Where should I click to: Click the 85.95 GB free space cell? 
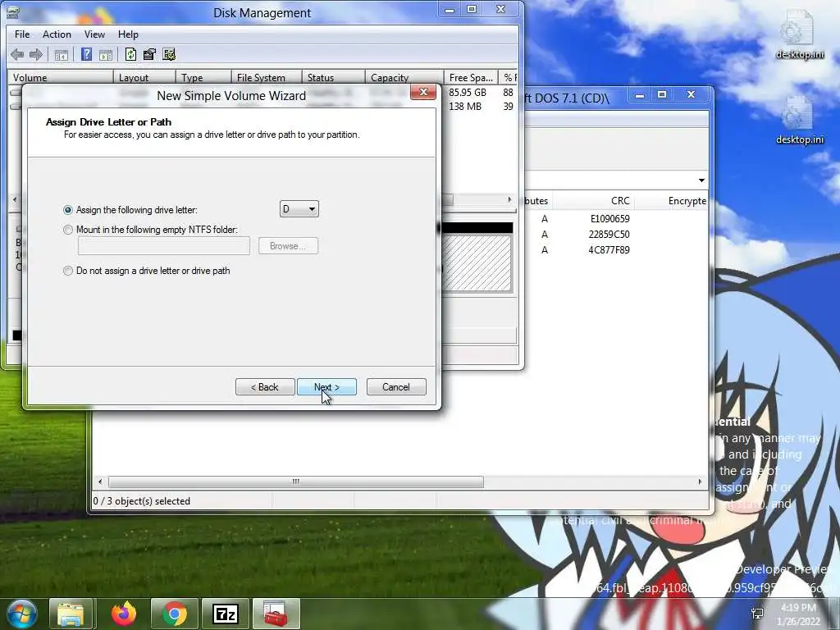tap(467, 92)
